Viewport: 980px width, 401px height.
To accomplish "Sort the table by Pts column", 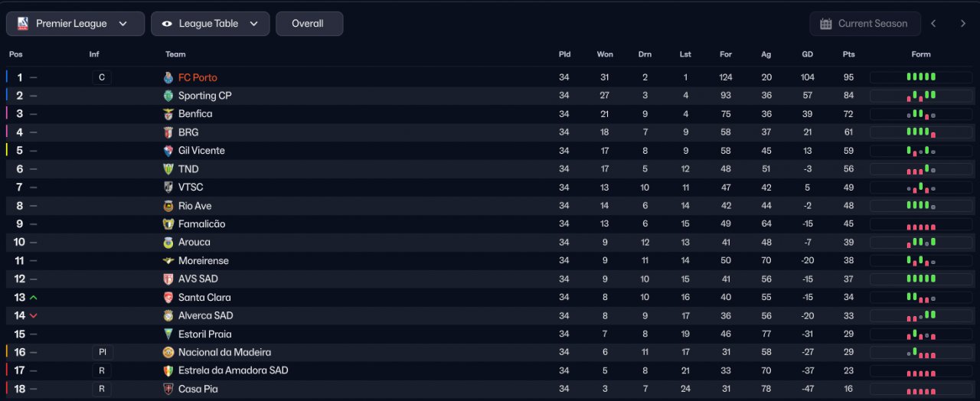I will 848,54.
